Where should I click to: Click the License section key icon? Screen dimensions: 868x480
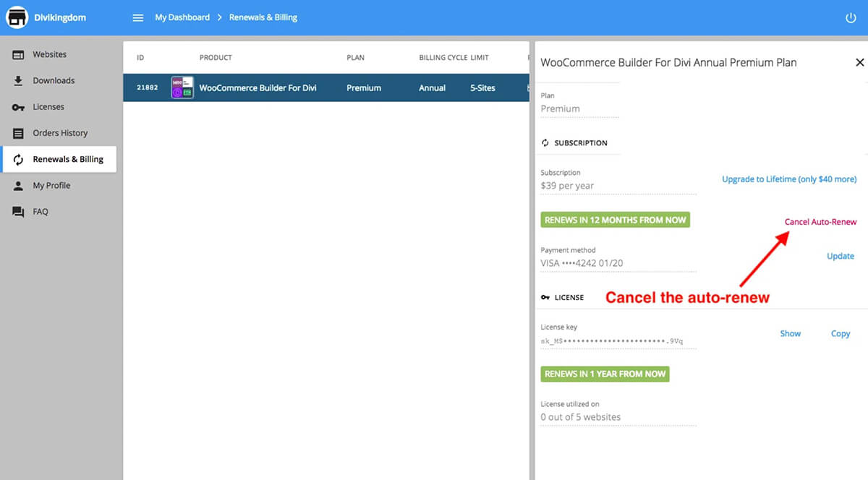(x=545, y=297)
